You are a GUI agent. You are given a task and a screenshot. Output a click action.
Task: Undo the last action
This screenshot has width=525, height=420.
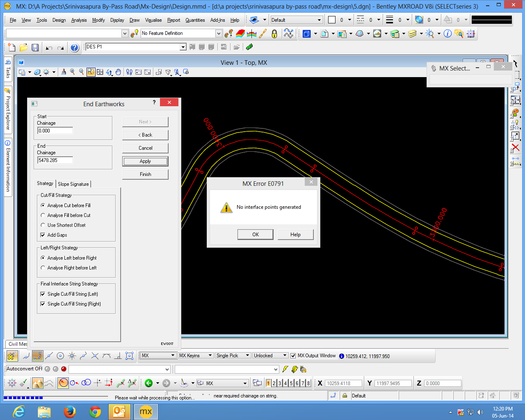point(49,48)
